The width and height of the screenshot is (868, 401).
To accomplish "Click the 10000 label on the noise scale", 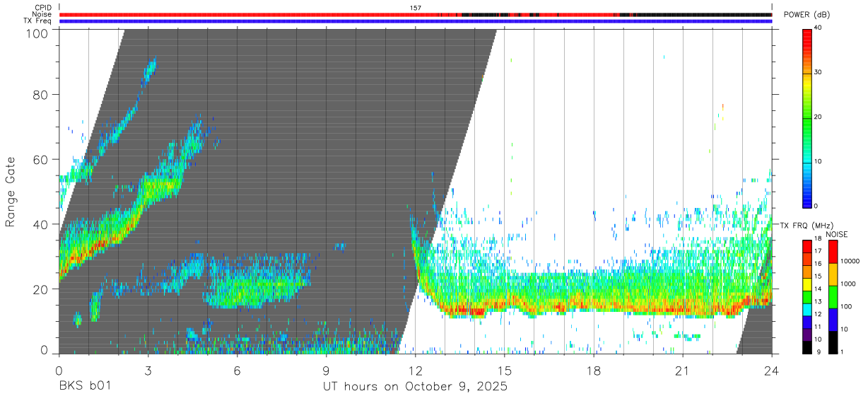I will pyautogui.click(x=849, y=260).
